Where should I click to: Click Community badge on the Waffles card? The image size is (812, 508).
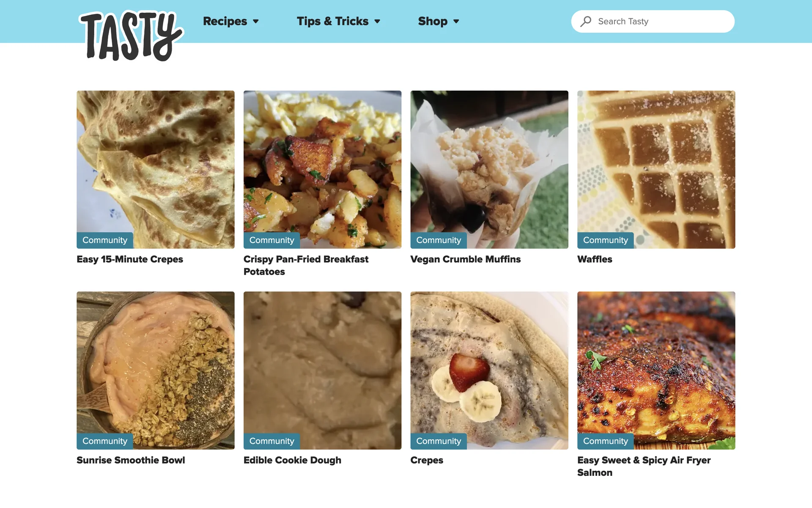click(x=605, y=240)
